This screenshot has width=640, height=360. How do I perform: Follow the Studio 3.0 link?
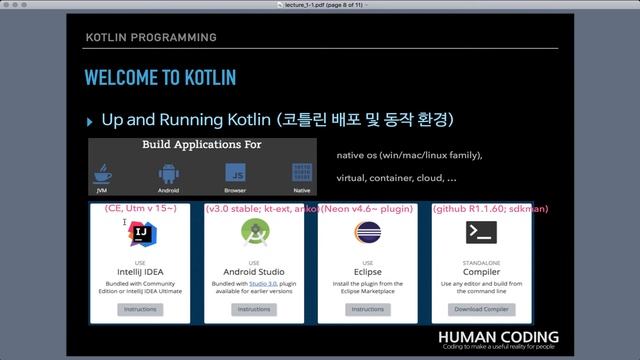point(263,284)
